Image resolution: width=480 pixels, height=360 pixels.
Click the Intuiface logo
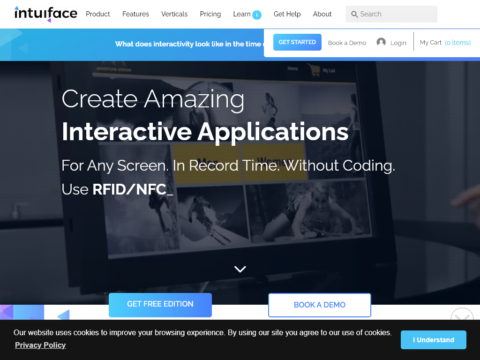46,14
